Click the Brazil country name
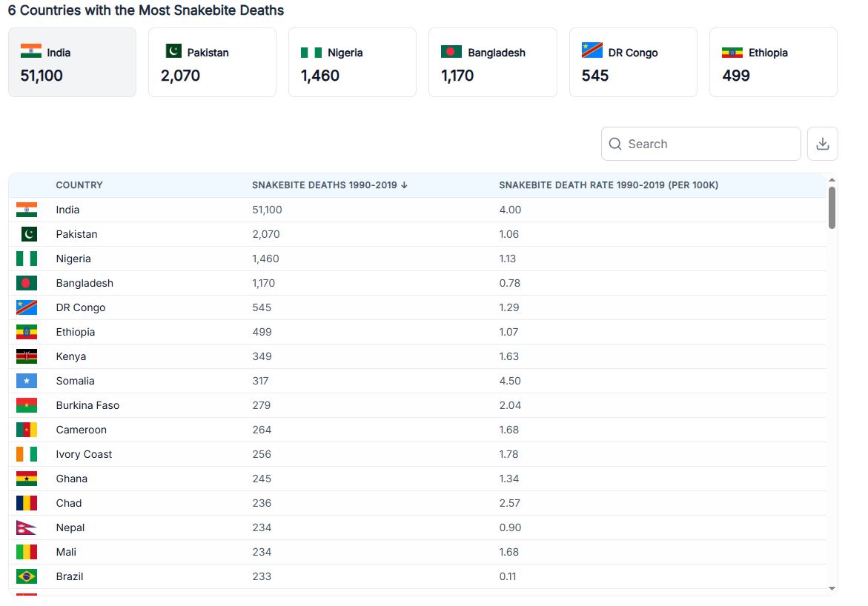Screen dimensions: 868x606 [70, 576]
